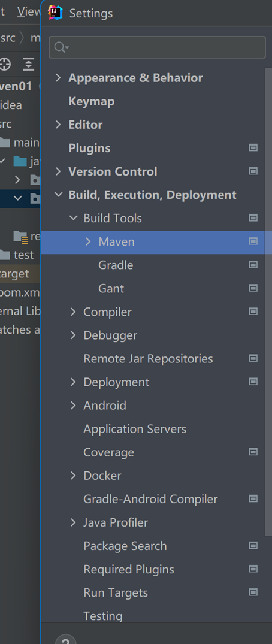The image size is (272, 644).
Task: Expand the Version Control chevron
Action: (58, 171)
